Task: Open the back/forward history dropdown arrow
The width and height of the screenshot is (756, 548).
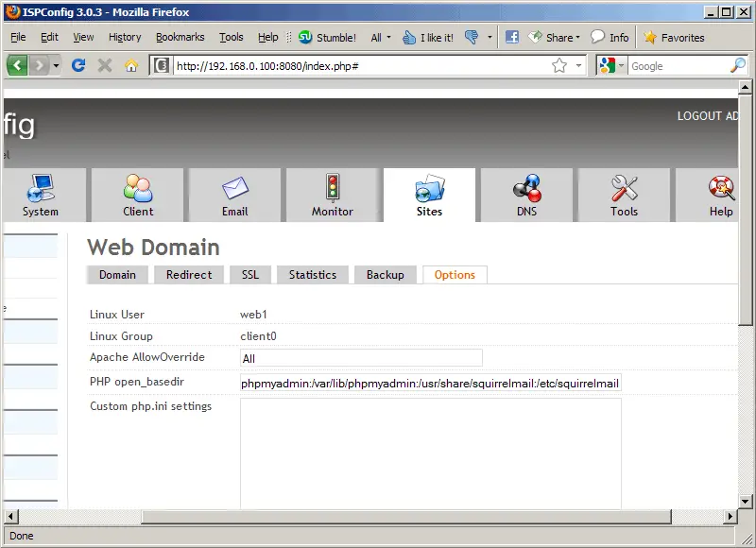Action: [56, 65]
